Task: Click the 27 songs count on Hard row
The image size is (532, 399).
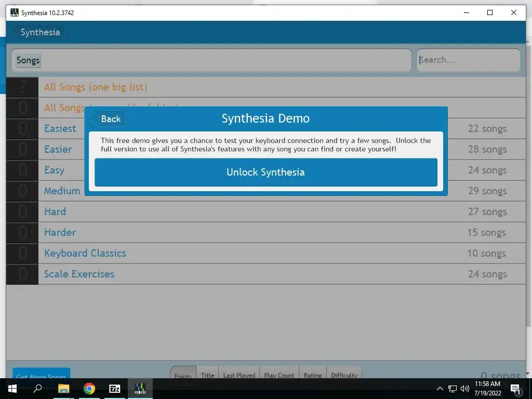Action: 487,212
